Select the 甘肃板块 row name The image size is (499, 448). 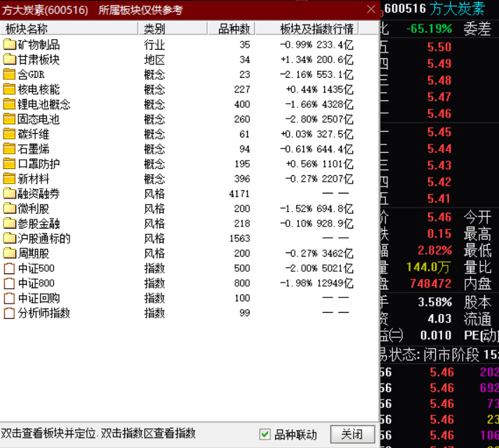(39, 60)
